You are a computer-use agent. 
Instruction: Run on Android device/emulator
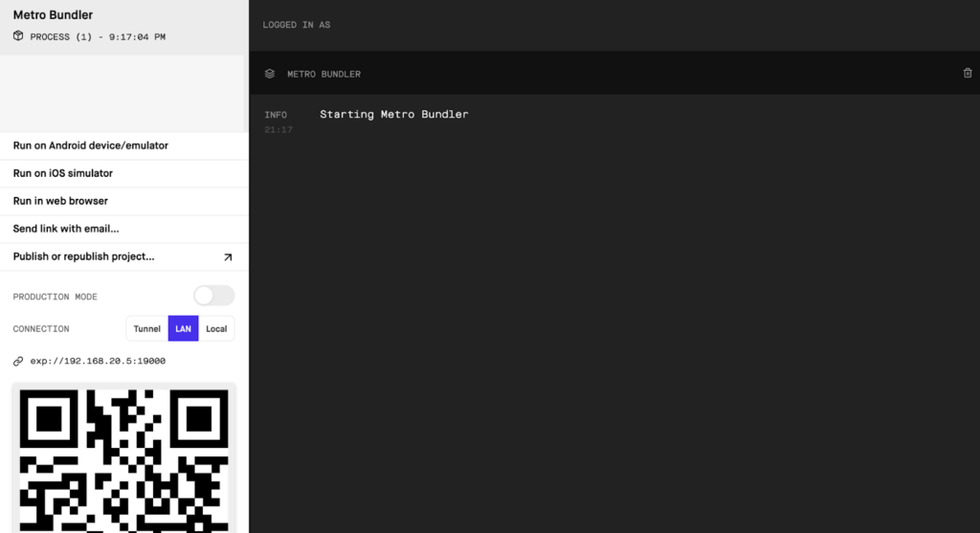124,145
